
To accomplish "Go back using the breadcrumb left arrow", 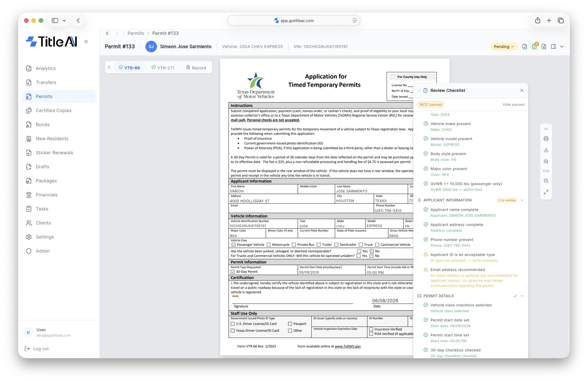I will tap(107, 33).
